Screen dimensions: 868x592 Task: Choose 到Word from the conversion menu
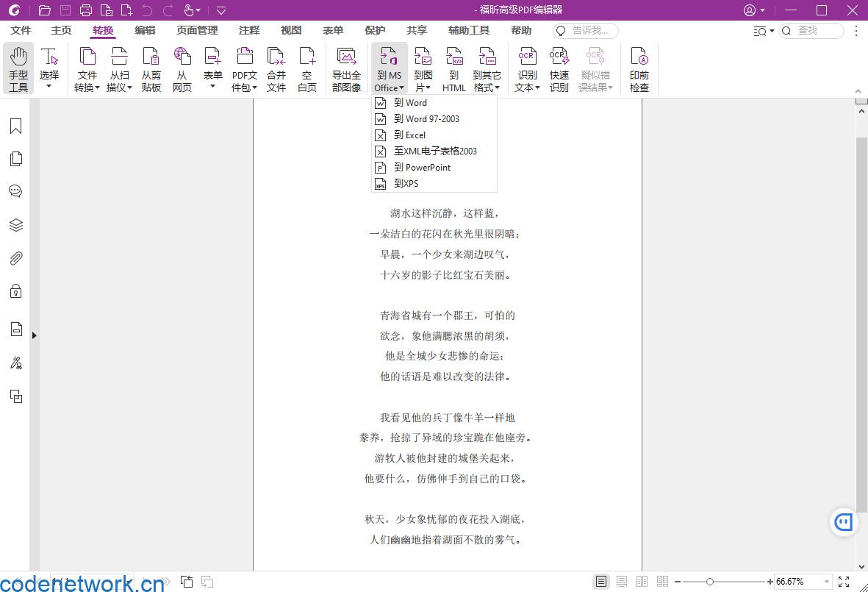click(409, 103)
